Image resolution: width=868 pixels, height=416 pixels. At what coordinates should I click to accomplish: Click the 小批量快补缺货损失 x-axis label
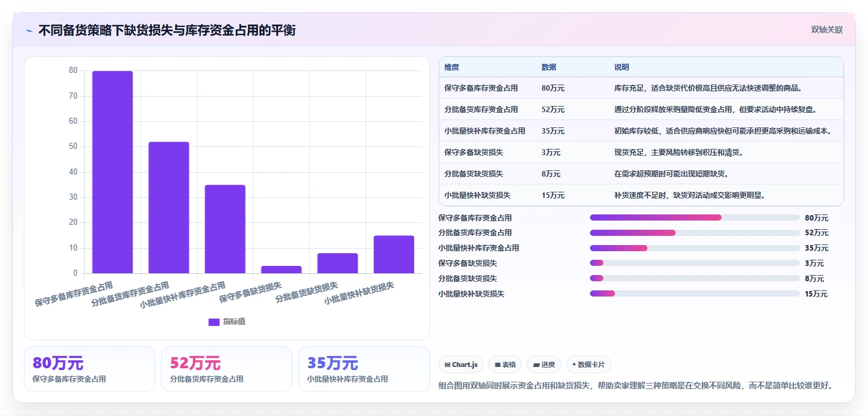pos(360,294)
